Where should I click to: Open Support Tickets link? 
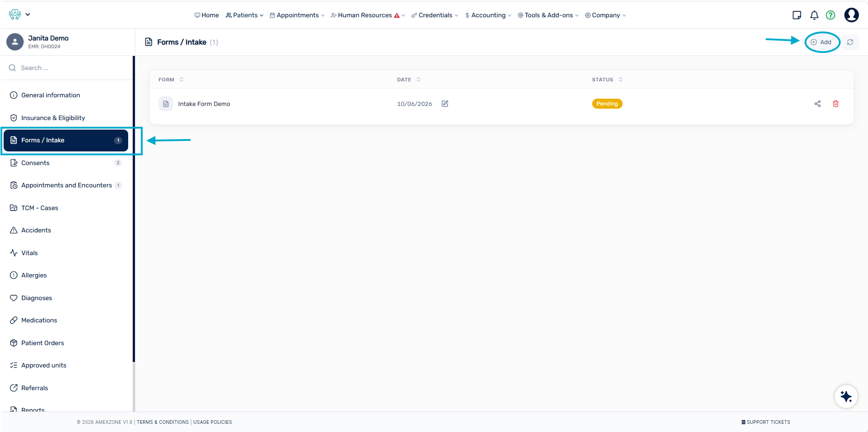[x=766, y=422]
